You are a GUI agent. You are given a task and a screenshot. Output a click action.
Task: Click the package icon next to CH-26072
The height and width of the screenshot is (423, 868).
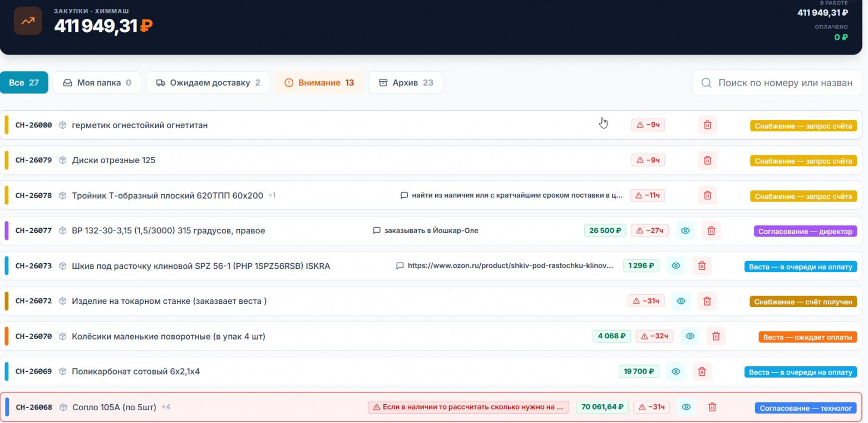pyautogui.click(x=63, y=301)
